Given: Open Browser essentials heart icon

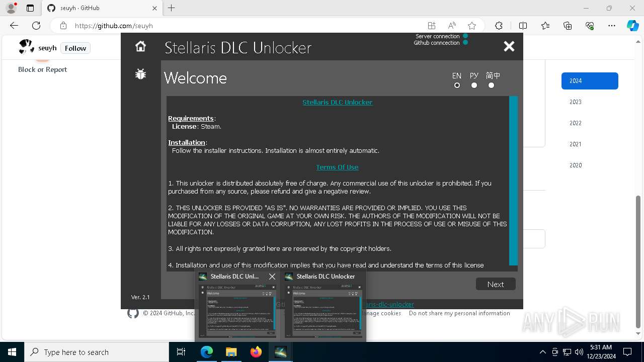Looking at the screenshot, I should [x=590, y=26].
